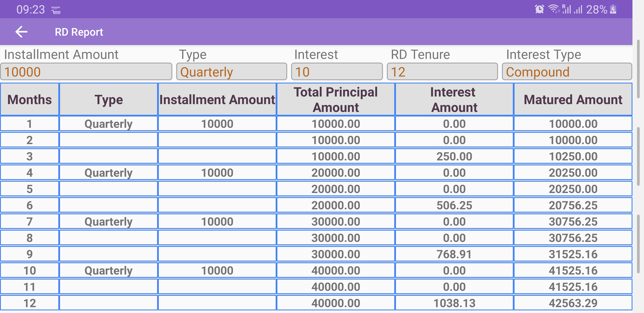Click the Interest field showing 10
Image resolution: width=644 pixels, height=313 pixels.
(337, 72)
